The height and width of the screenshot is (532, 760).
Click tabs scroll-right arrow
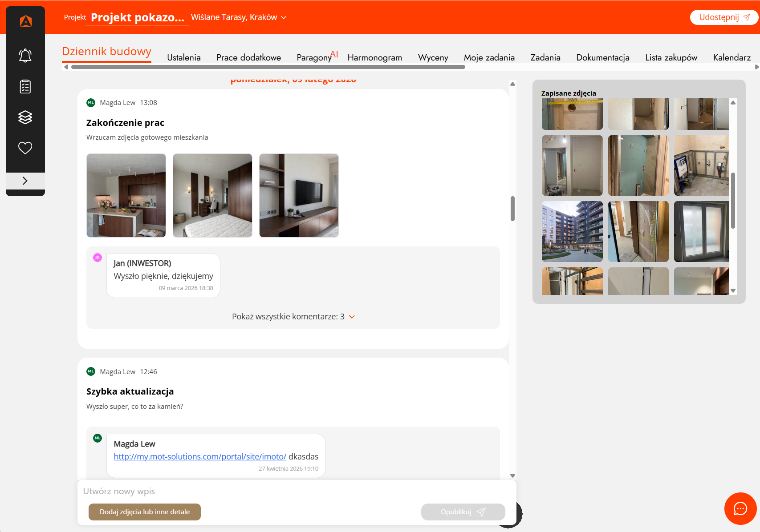tap(756, 67)
